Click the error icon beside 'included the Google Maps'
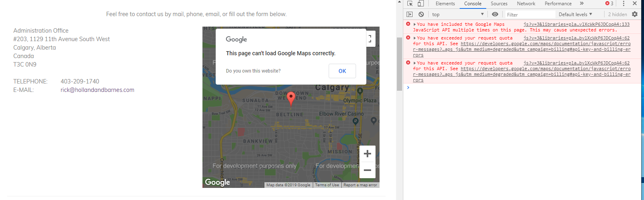Screen dimensions: 644x200 [x=408, y=24]
